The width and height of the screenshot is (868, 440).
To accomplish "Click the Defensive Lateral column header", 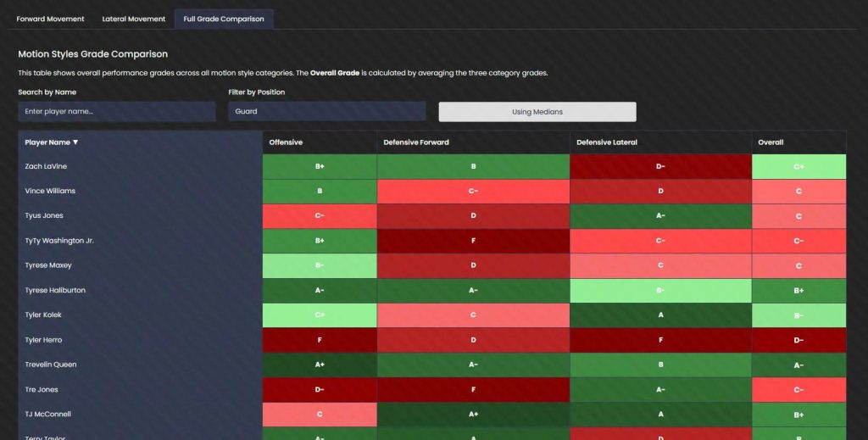I will coord(607,142).
